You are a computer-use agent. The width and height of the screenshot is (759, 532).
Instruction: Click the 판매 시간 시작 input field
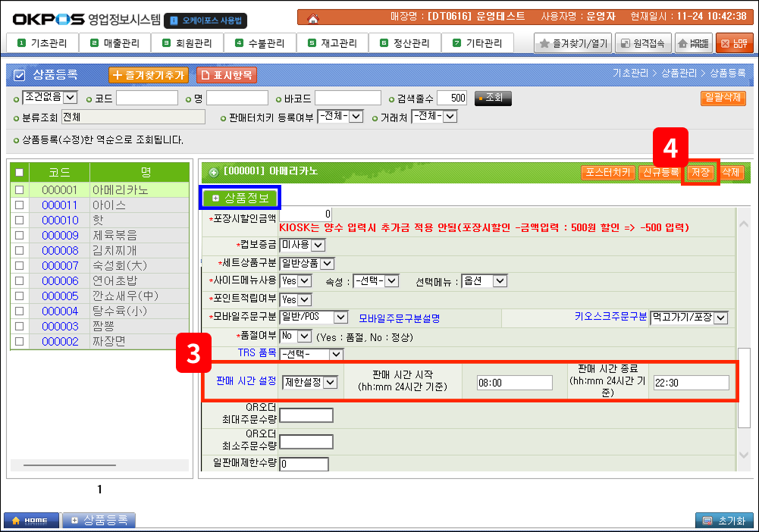click(x=514, y=383)
